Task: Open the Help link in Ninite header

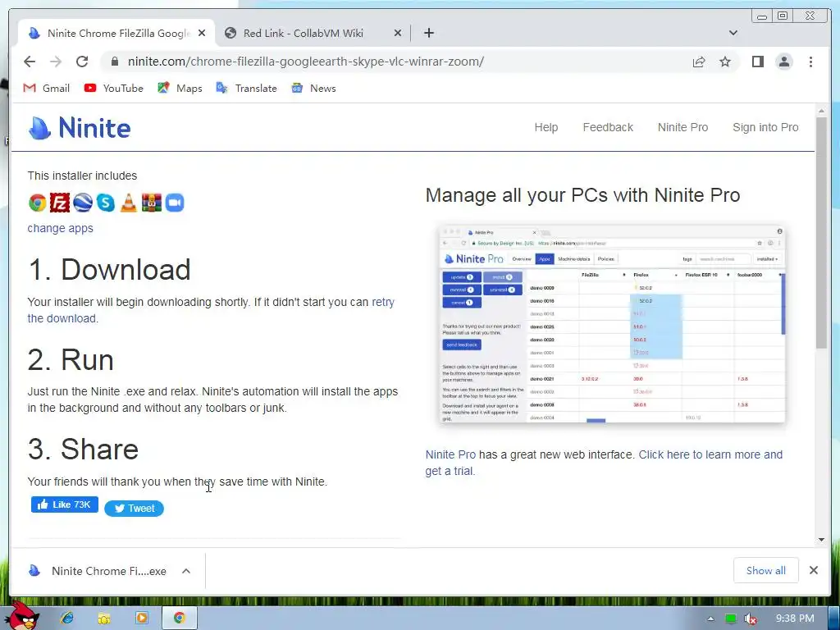Action: tap(546, 127)
